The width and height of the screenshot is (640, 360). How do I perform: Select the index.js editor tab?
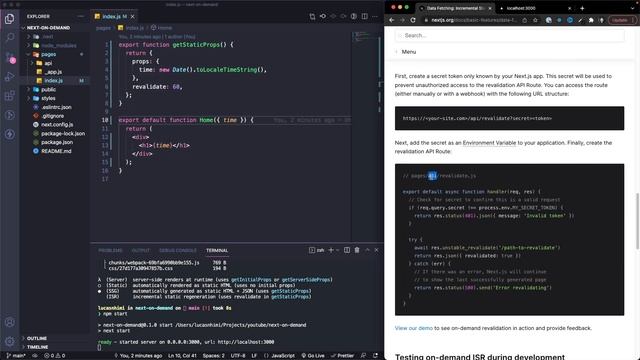tap(113, 16)
